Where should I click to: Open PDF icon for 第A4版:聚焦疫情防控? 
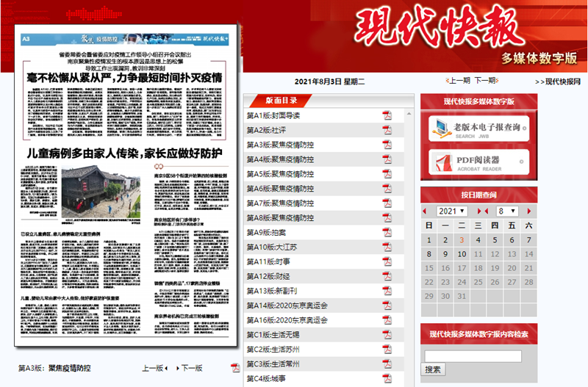(x=387, y=159)
